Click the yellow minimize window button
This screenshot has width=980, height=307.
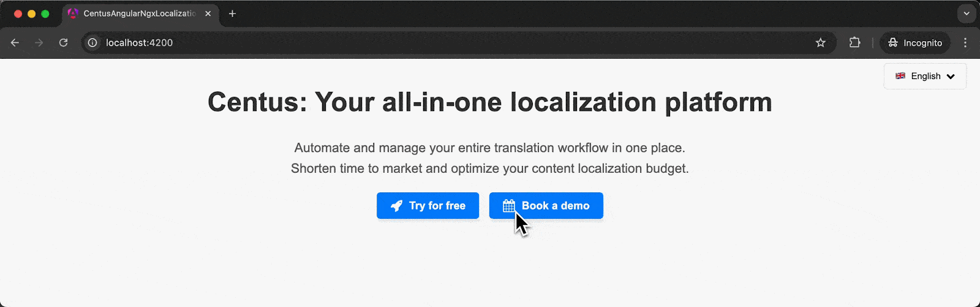tap(32, 13)
